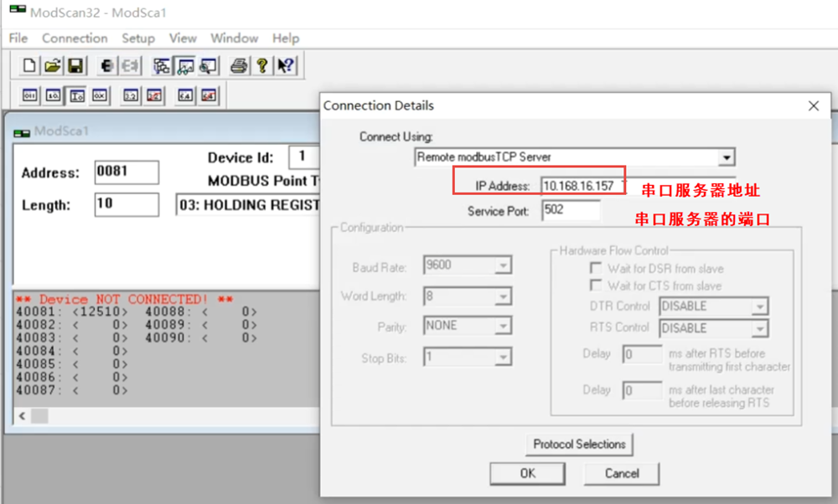Screen dimensions: 838x504
Task: Click the yellow question mark About icon
Action: pos(261,65)
